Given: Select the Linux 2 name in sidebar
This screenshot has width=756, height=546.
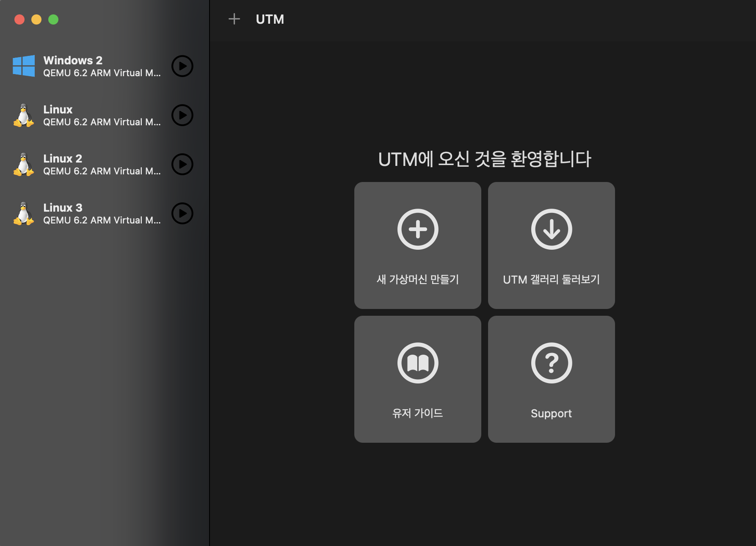Looking at the screenshot, I should point(63,158).
